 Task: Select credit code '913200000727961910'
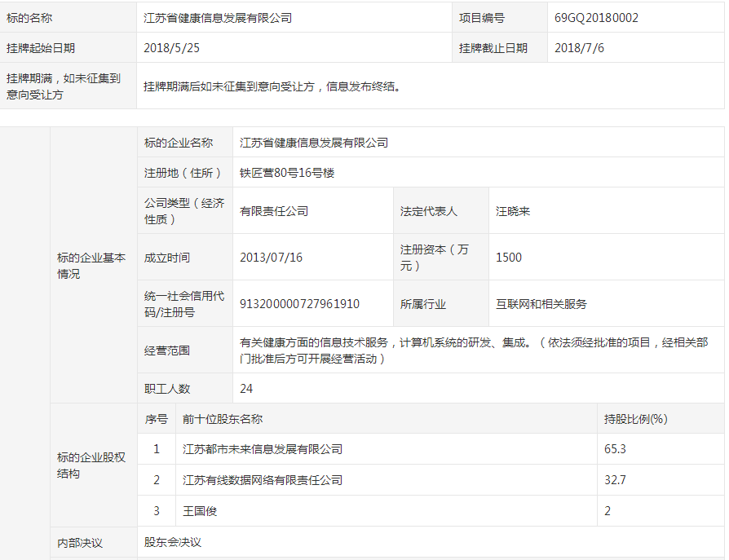tap(300, 304)
